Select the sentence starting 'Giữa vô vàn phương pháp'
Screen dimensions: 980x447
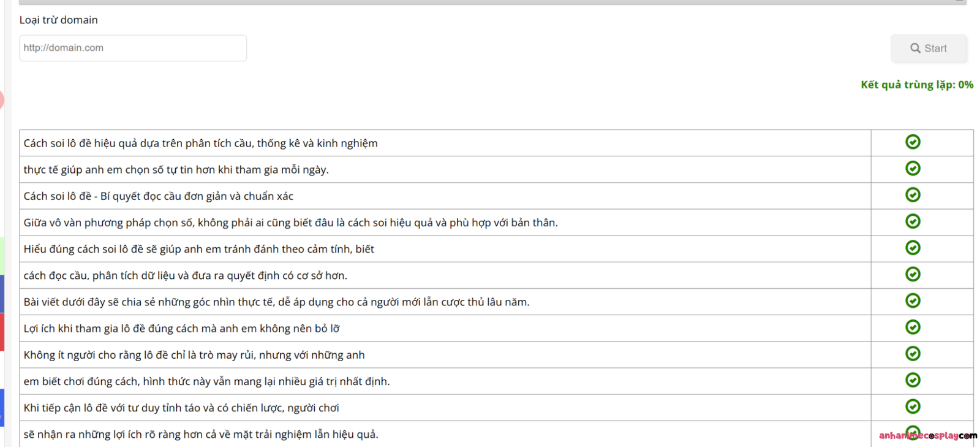tap(290, 223)
